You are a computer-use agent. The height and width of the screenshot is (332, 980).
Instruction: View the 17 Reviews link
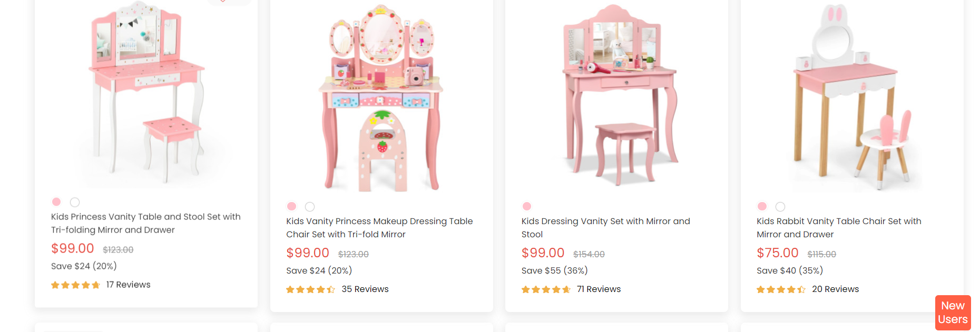tap(128, 285)
